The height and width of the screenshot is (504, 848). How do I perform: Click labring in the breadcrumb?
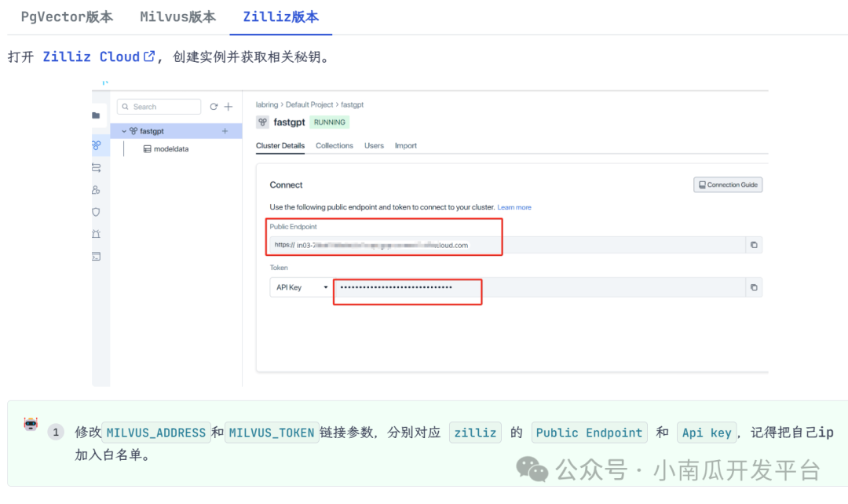tap(267, 104)
